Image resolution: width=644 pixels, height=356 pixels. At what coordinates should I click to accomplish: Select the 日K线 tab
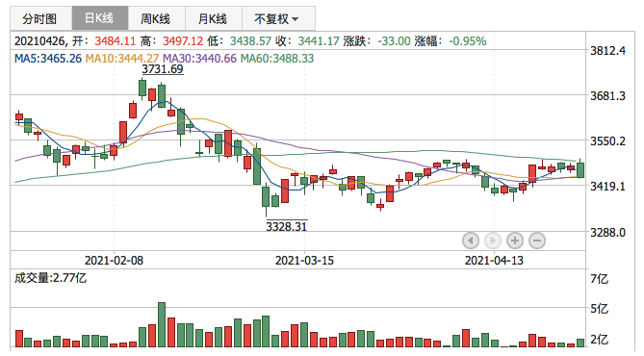100,18
